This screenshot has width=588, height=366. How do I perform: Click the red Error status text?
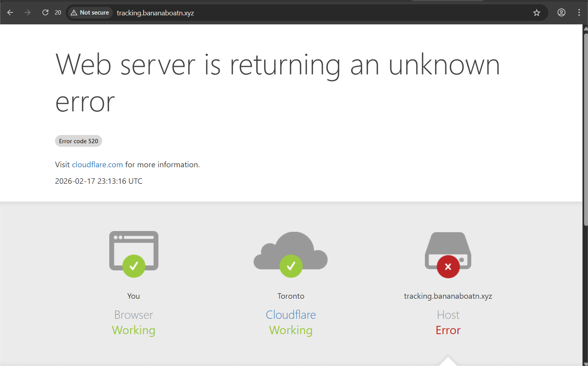coord(448,330)
